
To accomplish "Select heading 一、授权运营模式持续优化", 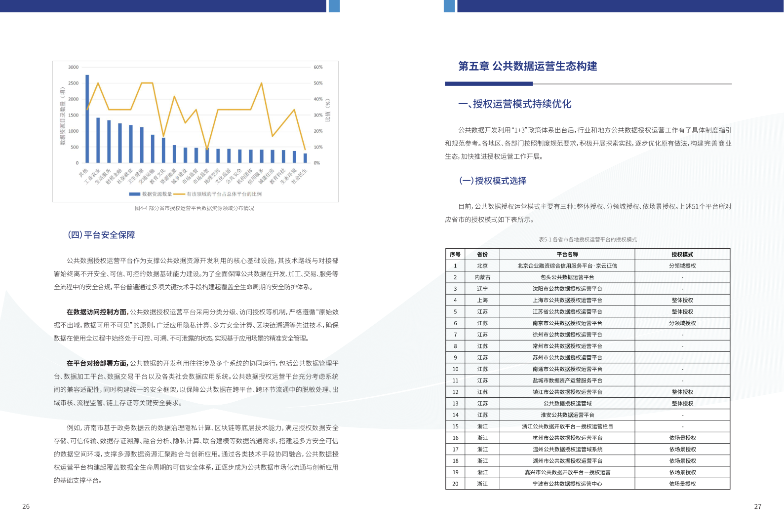I will click(514, 104).
